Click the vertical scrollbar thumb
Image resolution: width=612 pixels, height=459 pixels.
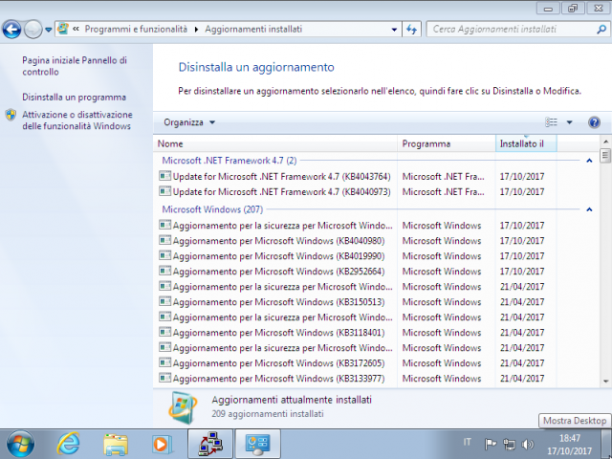pyautogui.click(x=605, y=156)
